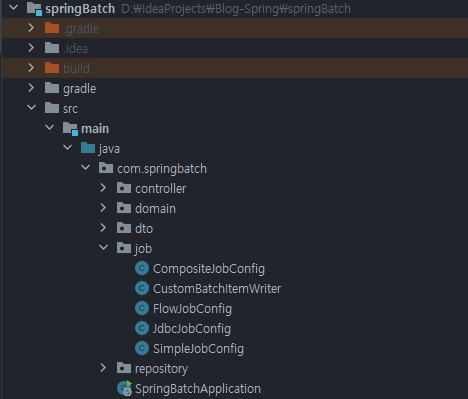Click the gradle folder icon

[52, 88]
